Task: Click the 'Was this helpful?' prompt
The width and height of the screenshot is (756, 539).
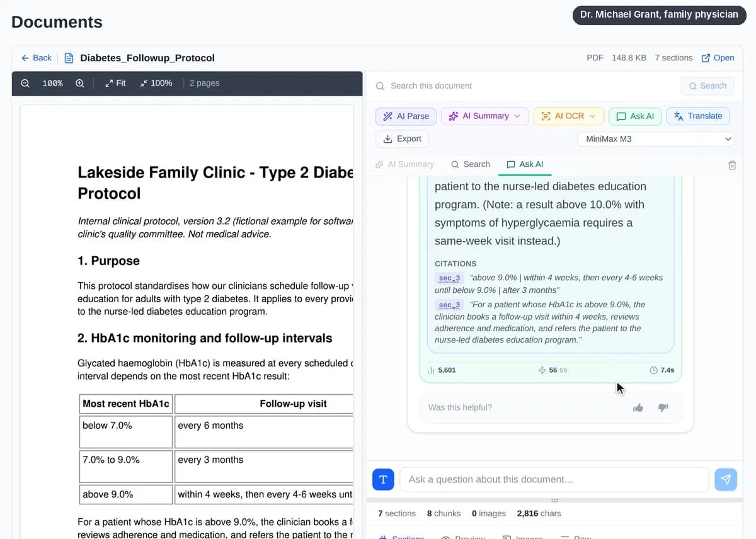Action: [x=460, y=407]
